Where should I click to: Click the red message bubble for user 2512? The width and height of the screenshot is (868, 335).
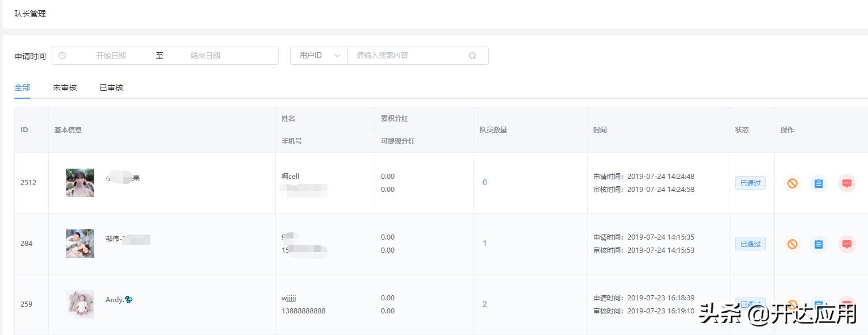pos(846,183)
